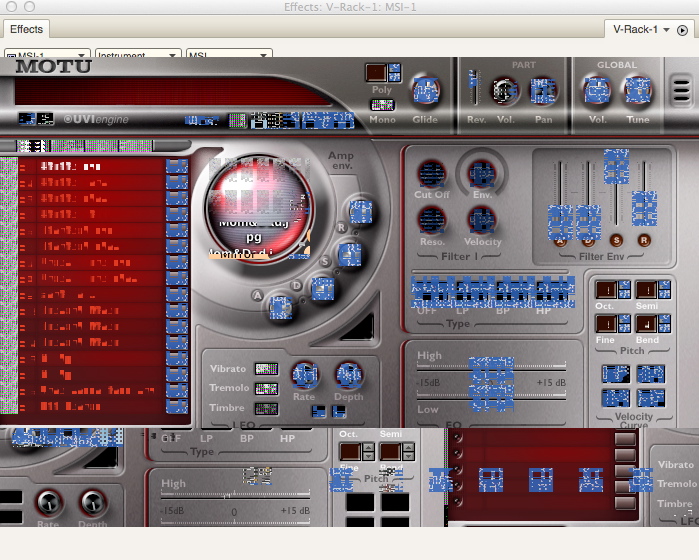Click the Part Vol. knob
The width and height of the screenshot is (699, 560).
(x=505, y=91)
